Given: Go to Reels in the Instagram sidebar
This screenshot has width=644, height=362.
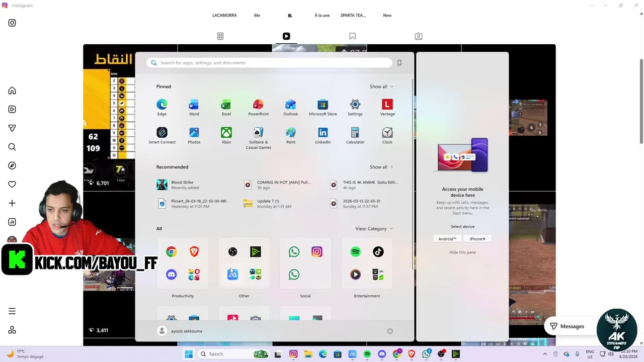Looking at the screenshot, I should tap(12, 109).
